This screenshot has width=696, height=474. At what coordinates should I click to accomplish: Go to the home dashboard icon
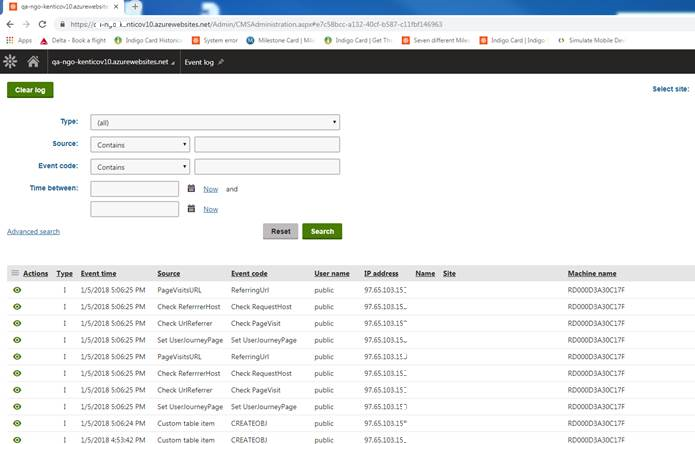(x=33, y=61)
